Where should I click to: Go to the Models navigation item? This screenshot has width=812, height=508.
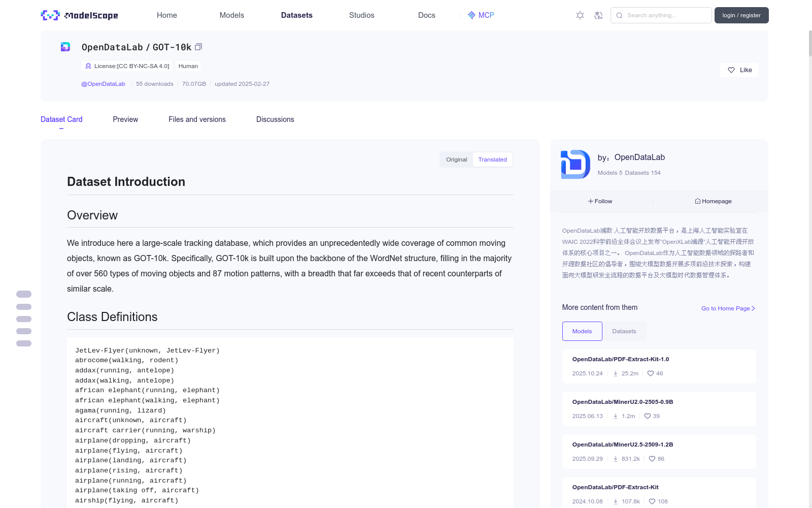[232, 15]
